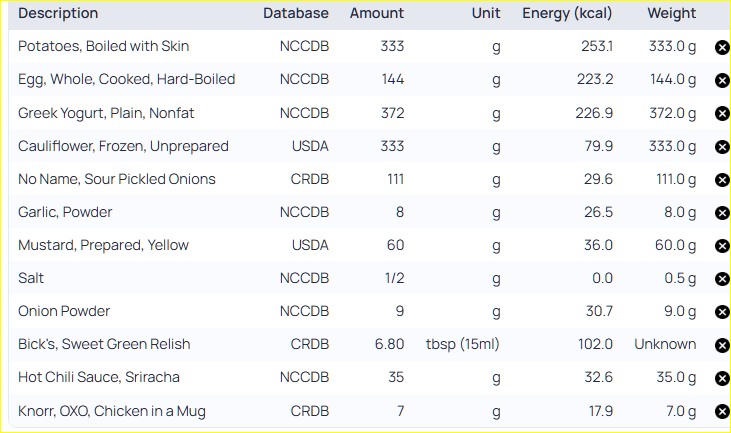Delete the Garlic, Powder ingredient

click(722, 213)
